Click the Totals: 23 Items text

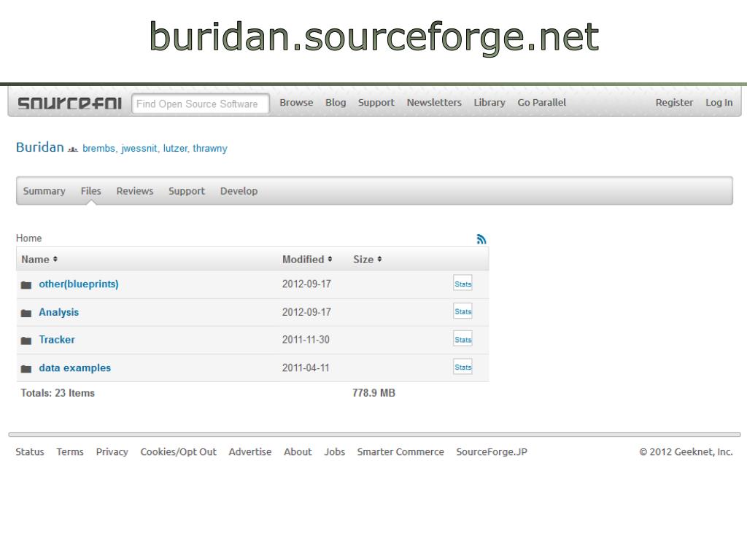click(58, 393)
